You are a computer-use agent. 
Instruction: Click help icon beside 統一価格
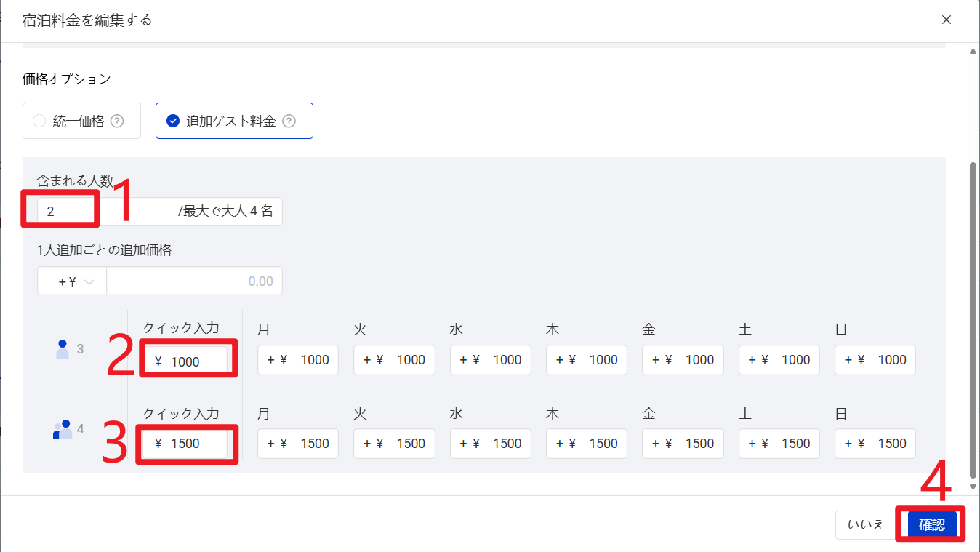point(116,121)
